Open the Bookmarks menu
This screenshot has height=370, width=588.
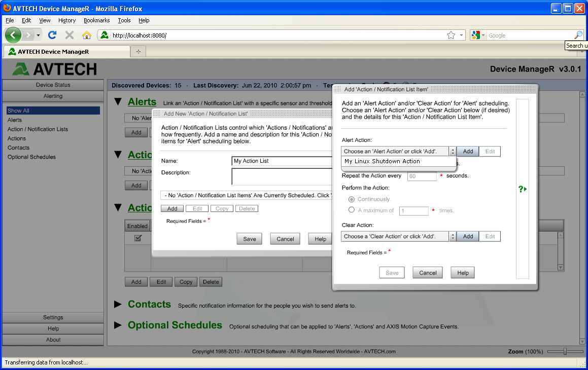[x=97, y=20]
